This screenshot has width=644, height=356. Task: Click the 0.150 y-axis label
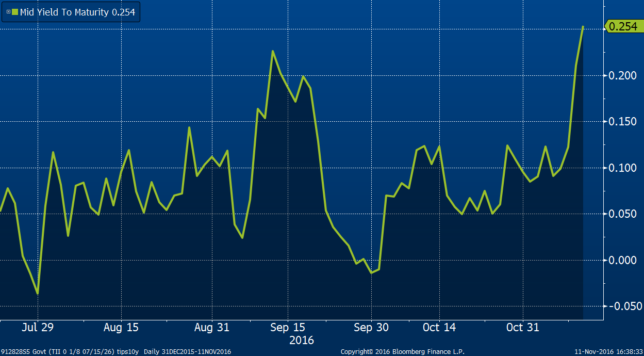(623, 122)
